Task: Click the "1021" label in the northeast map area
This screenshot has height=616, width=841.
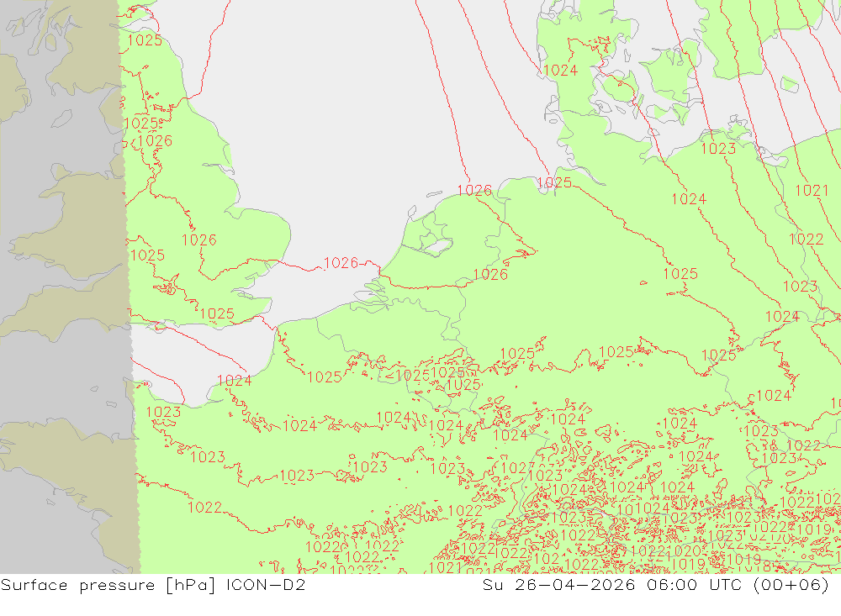Action: (x=812, y=190)
